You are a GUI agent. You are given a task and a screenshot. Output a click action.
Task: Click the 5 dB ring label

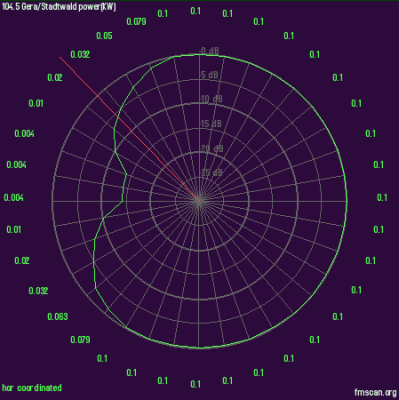click(210, 75)
